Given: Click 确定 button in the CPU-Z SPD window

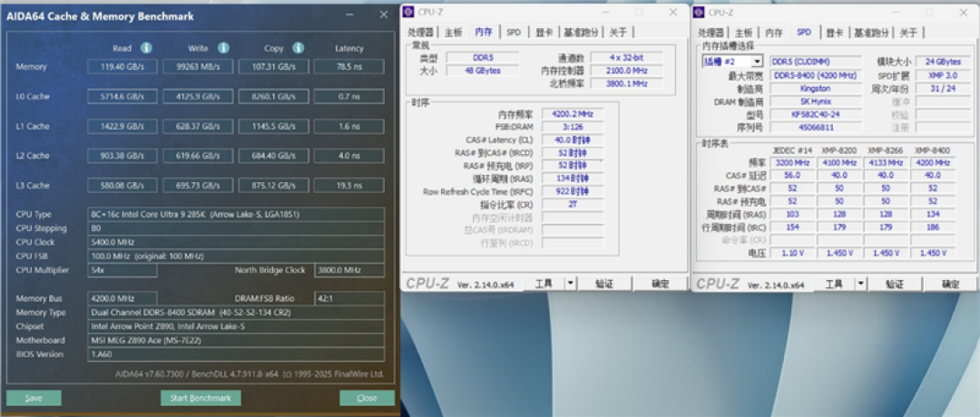Looking at the screenshot, I should click(951, 284).
